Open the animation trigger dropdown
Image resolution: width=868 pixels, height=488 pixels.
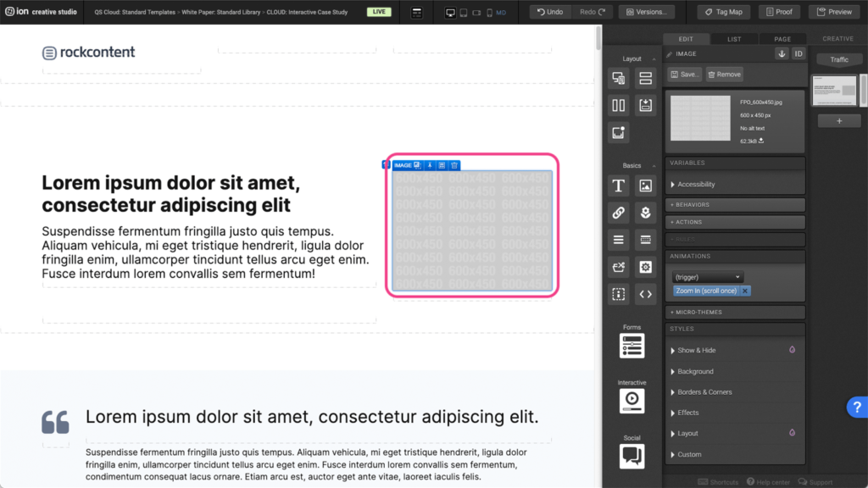click(x=707, y=277)
